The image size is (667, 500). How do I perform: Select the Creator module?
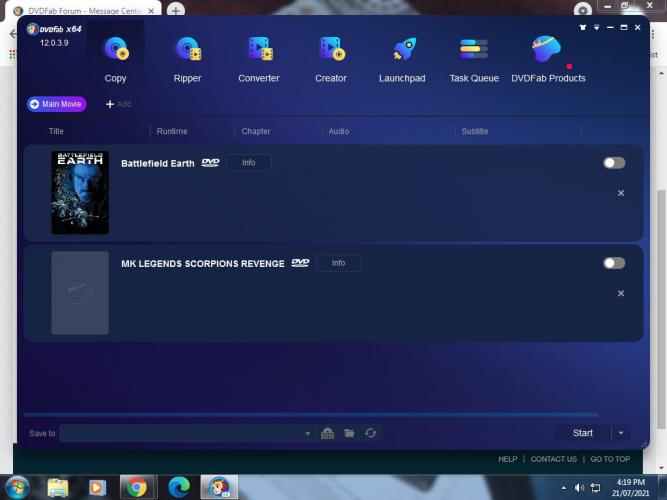(x=331, y=58)
